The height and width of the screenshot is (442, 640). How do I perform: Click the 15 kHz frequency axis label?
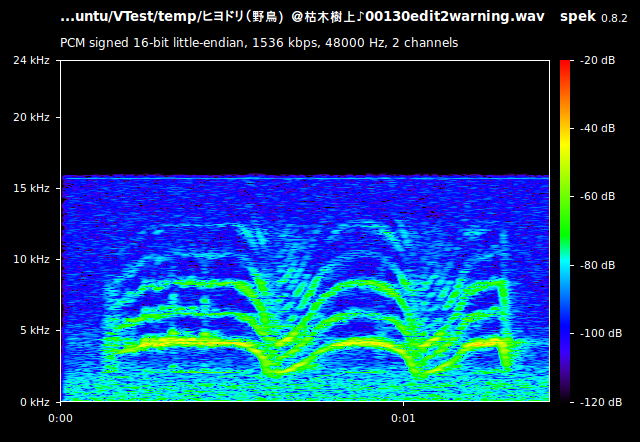click(31, 189)
